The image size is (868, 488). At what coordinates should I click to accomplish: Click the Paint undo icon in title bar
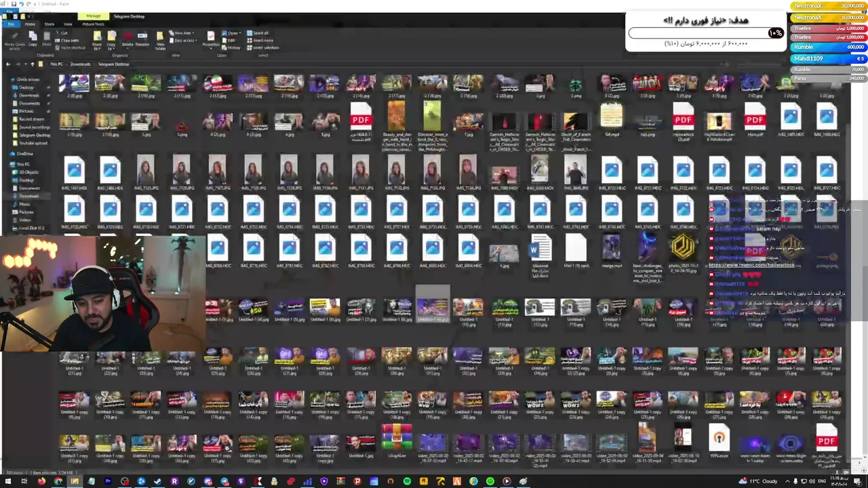pos(22,4)
